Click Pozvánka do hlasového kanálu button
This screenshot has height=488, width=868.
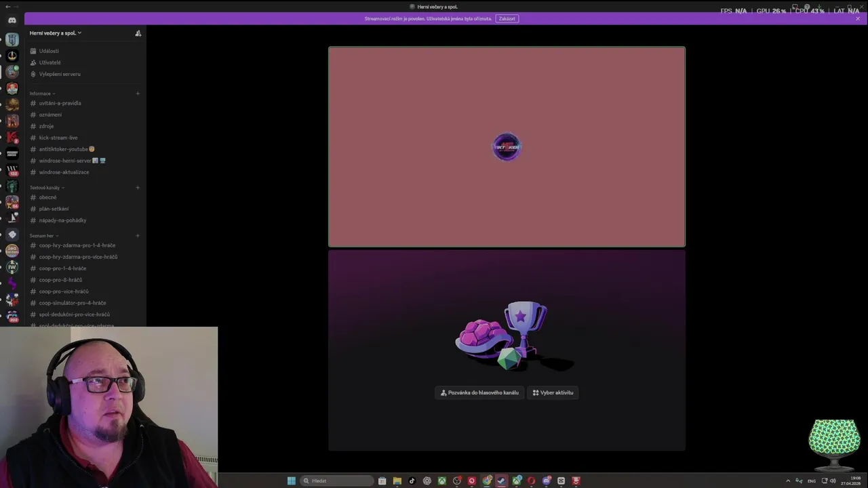[x=479, y=392]
